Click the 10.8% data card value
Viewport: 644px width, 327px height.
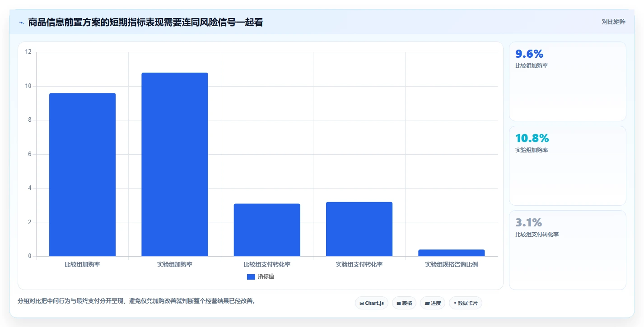[532, 138]
